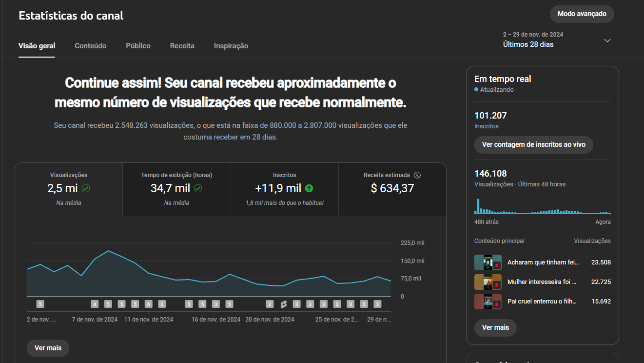
Task: Click the 'Conteúdo principal' heading
Action: (x=499, y=241)
